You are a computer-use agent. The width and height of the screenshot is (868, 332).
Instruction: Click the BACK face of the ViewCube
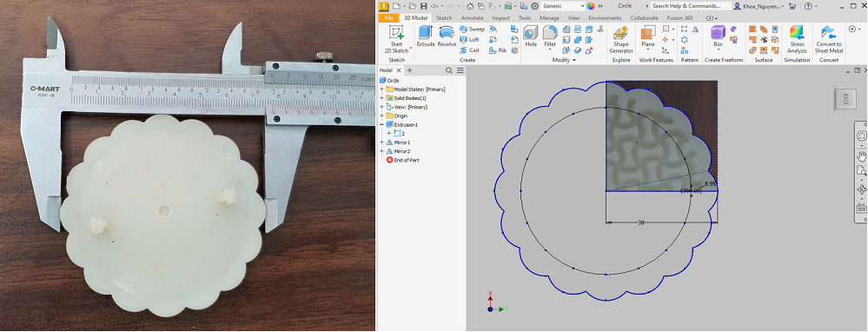(x=845, y=99)
